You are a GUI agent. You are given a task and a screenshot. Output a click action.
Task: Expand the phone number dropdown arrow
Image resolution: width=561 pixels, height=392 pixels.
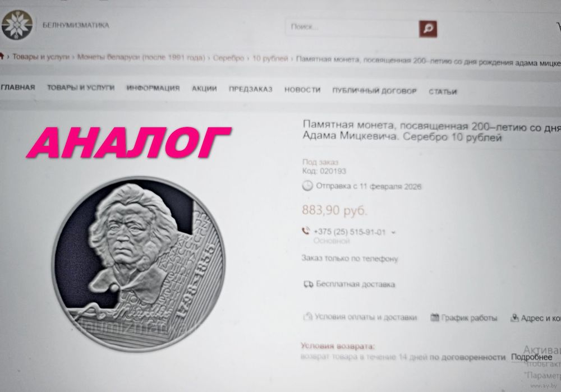[394, 233]
